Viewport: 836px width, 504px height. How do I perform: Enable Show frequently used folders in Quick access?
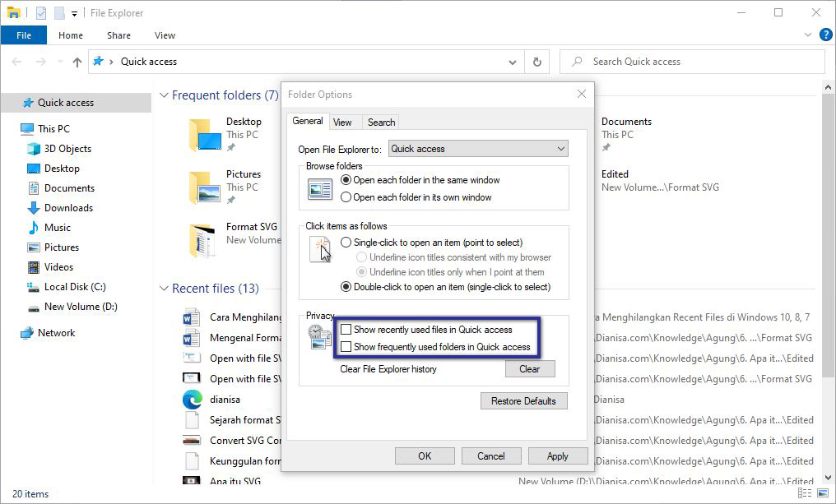click(346, 345)
